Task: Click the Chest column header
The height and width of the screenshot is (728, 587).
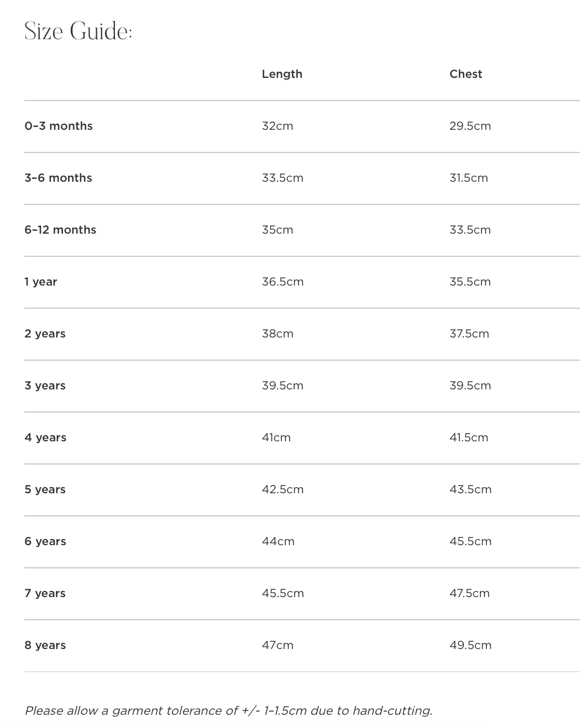Action: tap(465, 74)
